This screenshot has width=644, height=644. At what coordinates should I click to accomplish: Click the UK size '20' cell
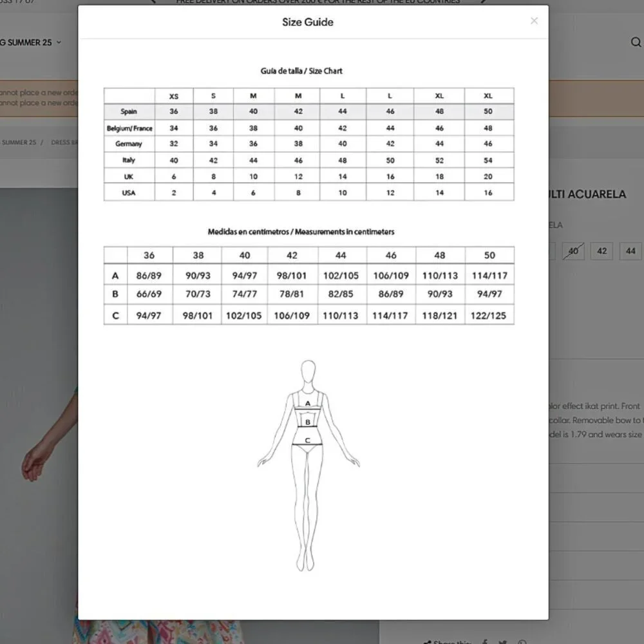click(488, 176)
